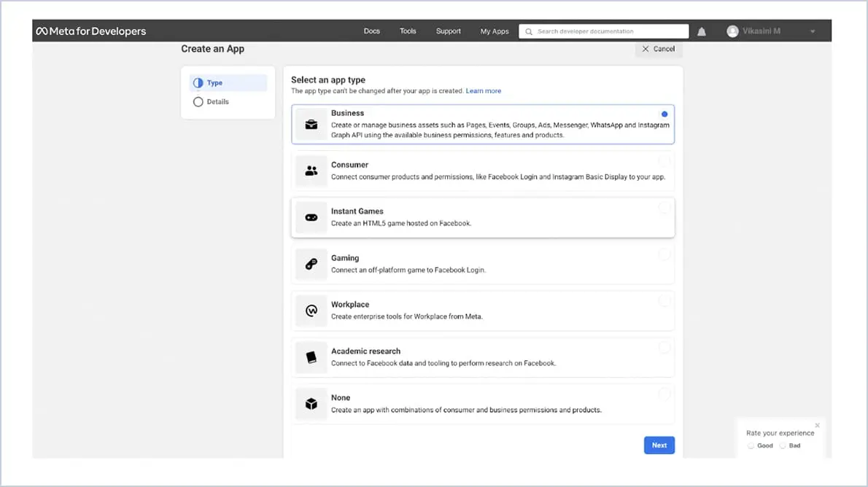Click the Academic research book icon
Viewport: 868px width, 487px height.
[311, 357]
